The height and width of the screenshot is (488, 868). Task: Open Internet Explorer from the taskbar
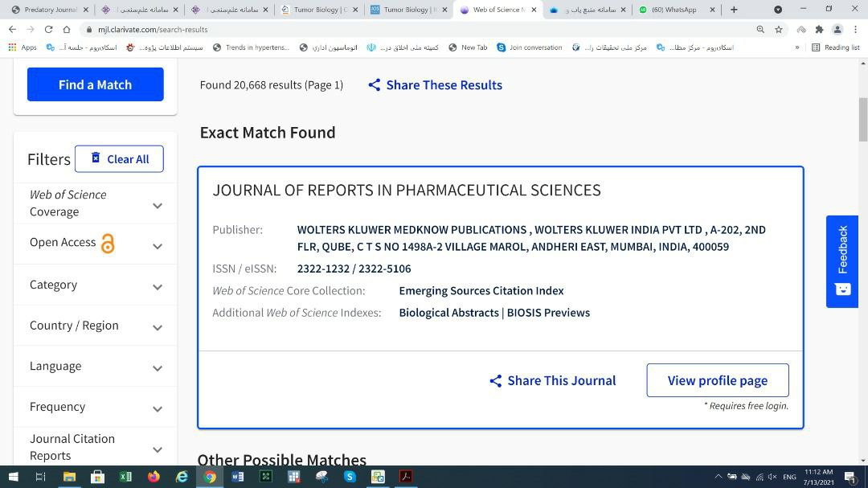[182, 477]
